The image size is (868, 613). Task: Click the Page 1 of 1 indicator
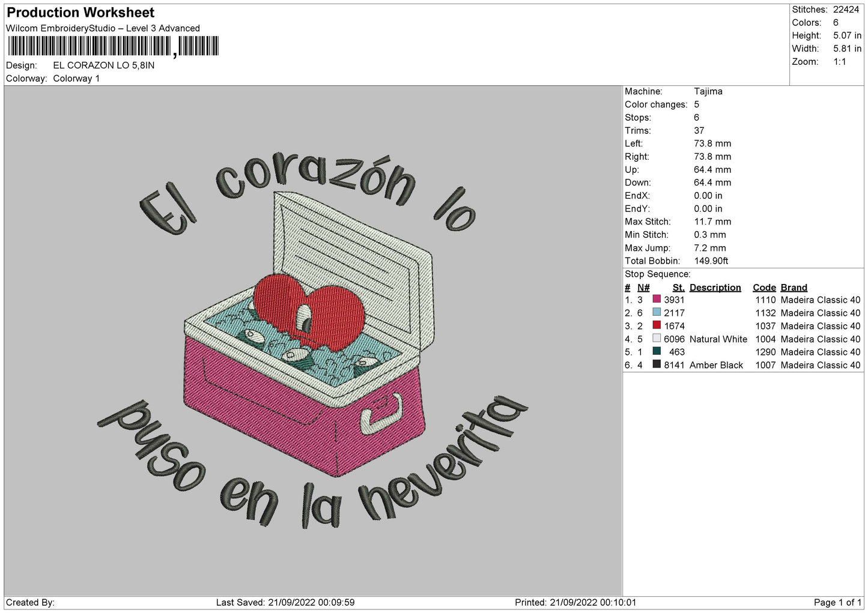837,602
